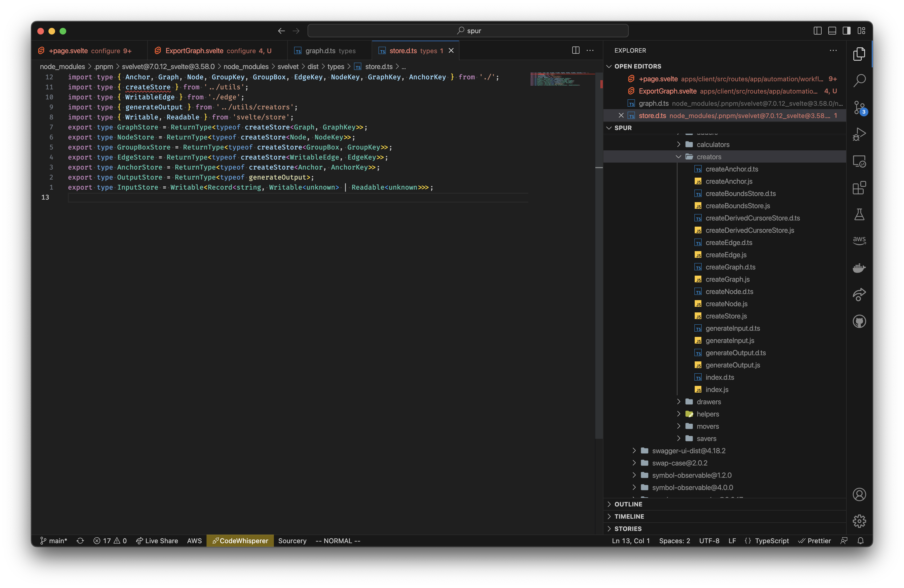904x588 pixels.
Task: Click the spur command center search field
Action: click(x=468, y=31)
